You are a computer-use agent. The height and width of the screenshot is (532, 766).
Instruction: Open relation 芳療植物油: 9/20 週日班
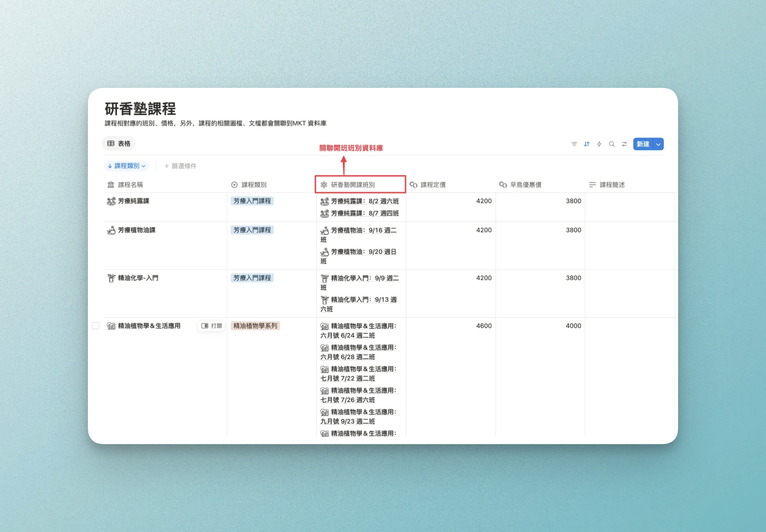pos(359,256)
